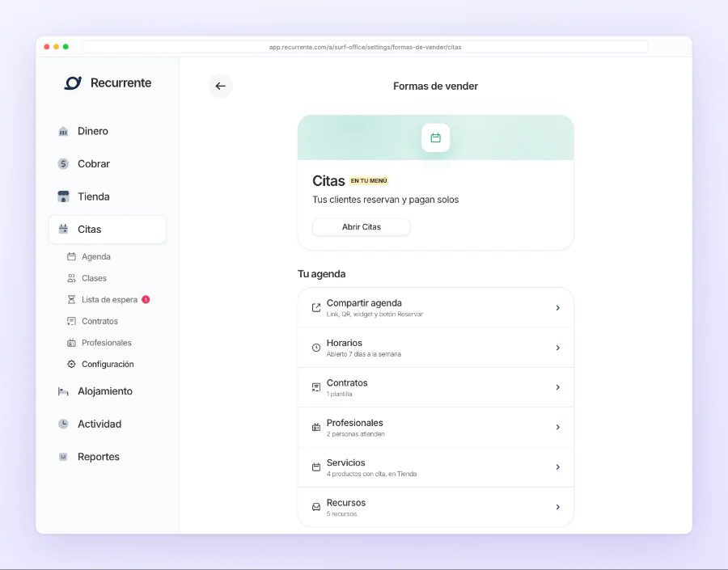This screenshot has width=728, height=570.
Task: Click the badge icon in Profesionales list row
Action: click(x=316, y=427)
